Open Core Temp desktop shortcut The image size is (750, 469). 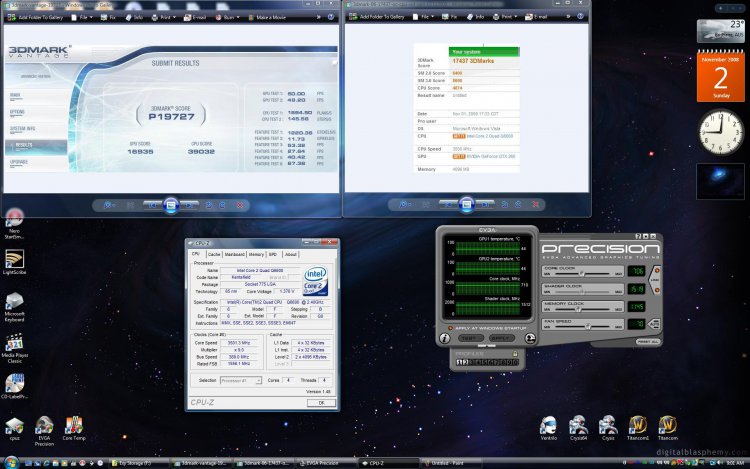click(74, 428)
